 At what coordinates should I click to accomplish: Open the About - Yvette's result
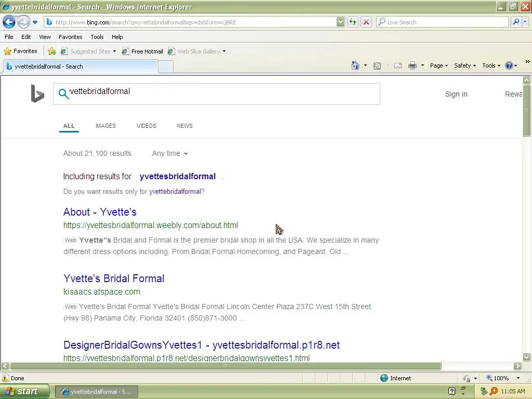[x=100, y=212]
